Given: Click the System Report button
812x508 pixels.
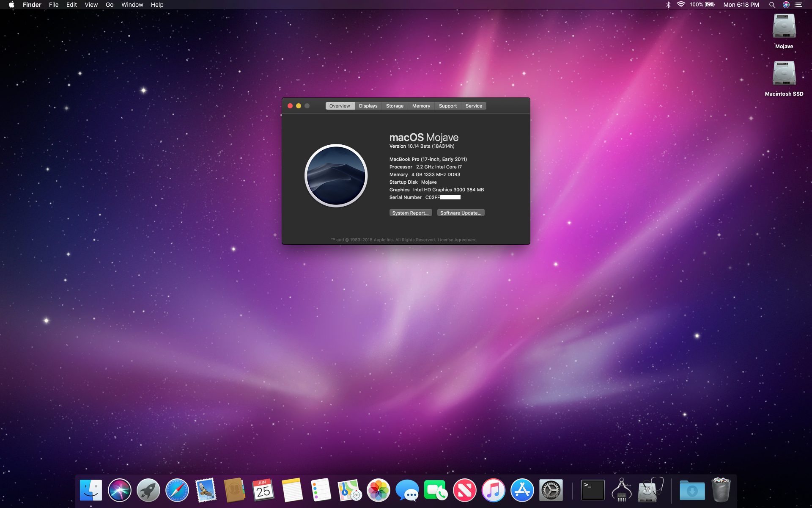Looking at the screenshot, I should (410, 213).
